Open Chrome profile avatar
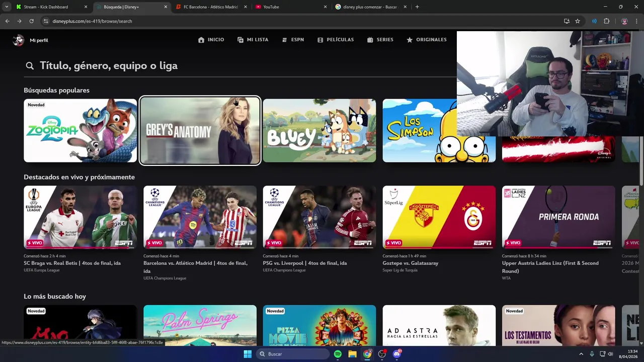644x362 pixels. (624, 21)
